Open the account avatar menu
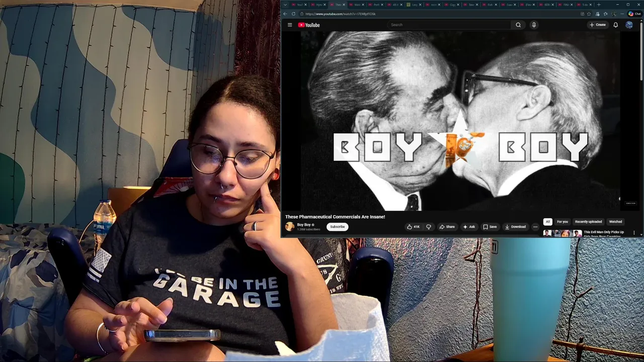644x362 pixels. coord(629,25)
